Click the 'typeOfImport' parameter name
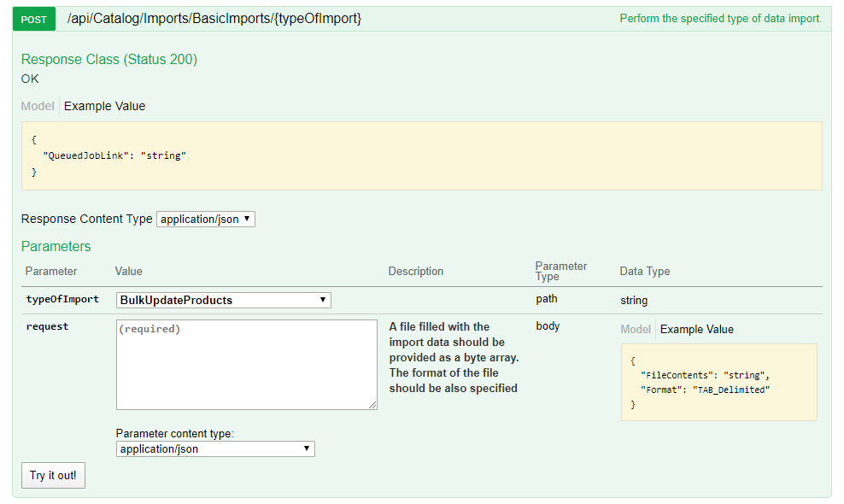844x504 pixels. coord(62,299)
